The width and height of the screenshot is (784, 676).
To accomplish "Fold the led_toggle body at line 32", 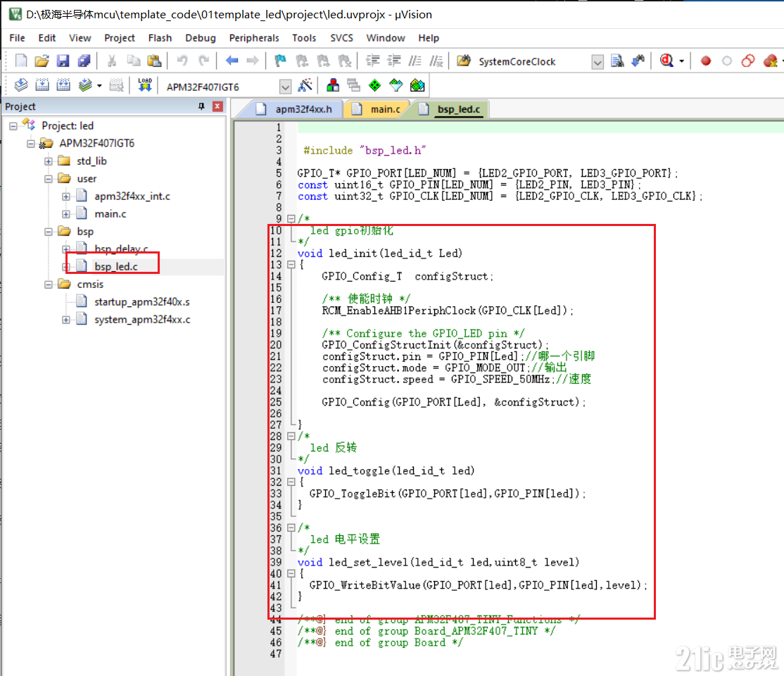I will click(291, 482).
